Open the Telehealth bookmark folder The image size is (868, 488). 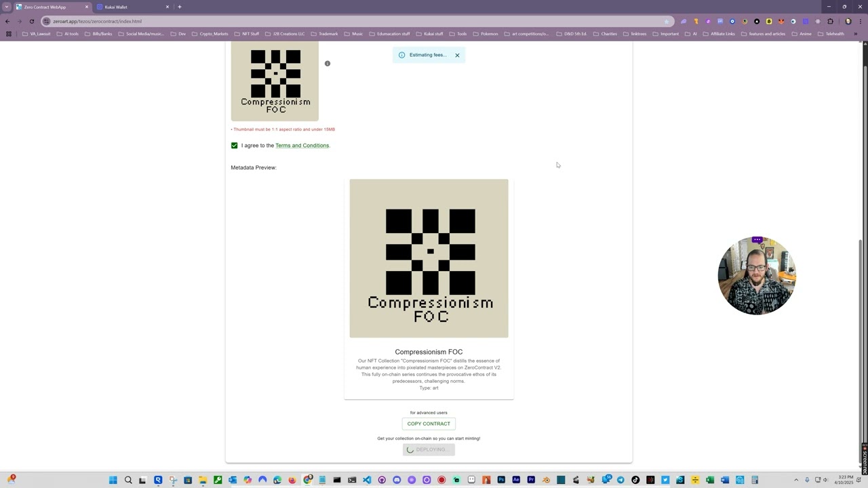coord(831,34)
